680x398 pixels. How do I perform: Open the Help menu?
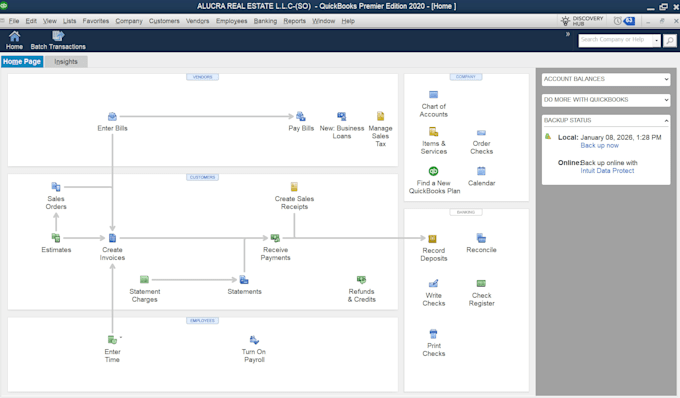(x=348, y=21)
